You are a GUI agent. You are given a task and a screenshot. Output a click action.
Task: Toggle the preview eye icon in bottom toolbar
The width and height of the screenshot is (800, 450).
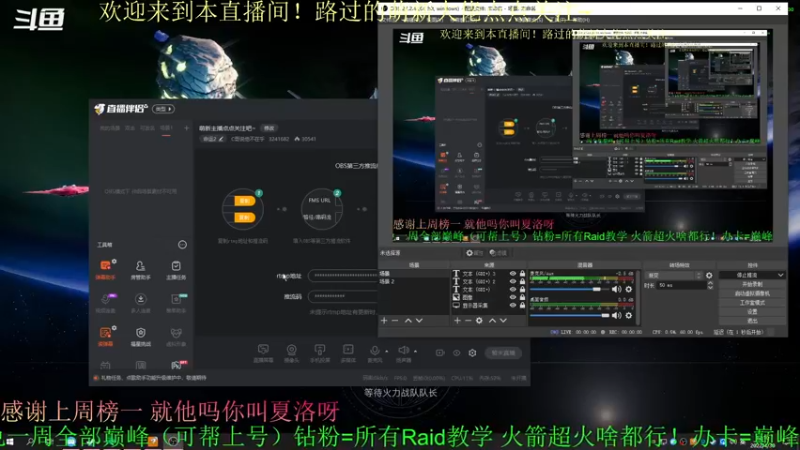457,353
